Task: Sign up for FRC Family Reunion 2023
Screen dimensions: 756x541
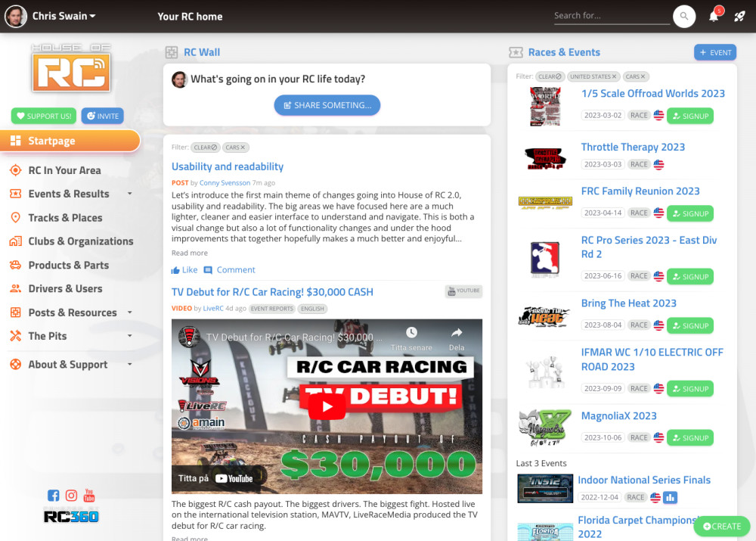Action: (690, 213)
